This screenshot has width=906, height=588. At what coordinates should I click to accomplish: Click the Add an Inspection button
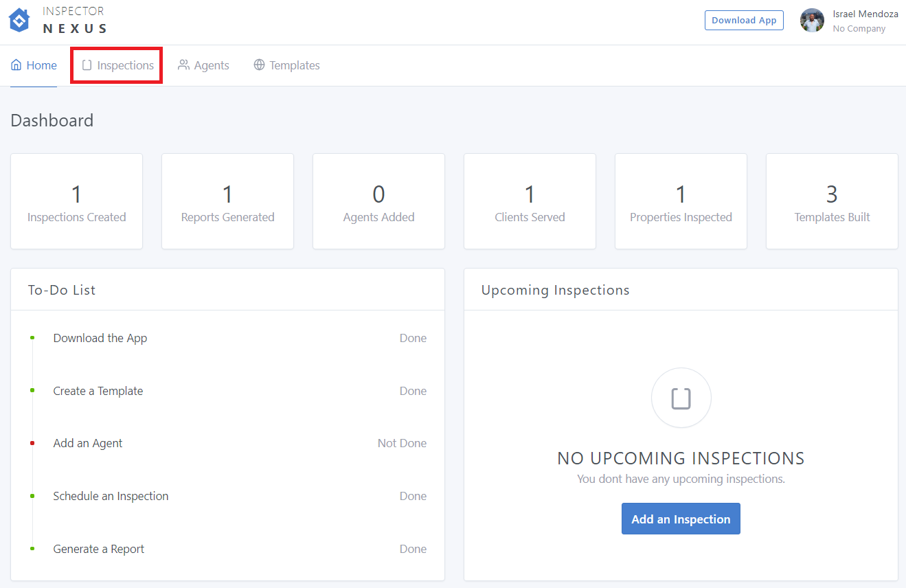click(x=681, y=519)
